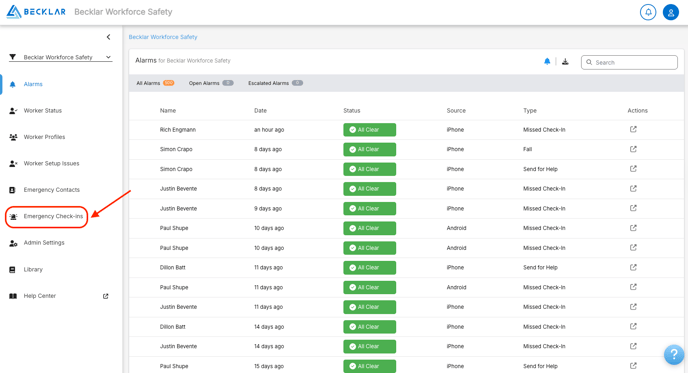688x373 pixels.
Task: Click the Source column header
Action: [456, 111]
